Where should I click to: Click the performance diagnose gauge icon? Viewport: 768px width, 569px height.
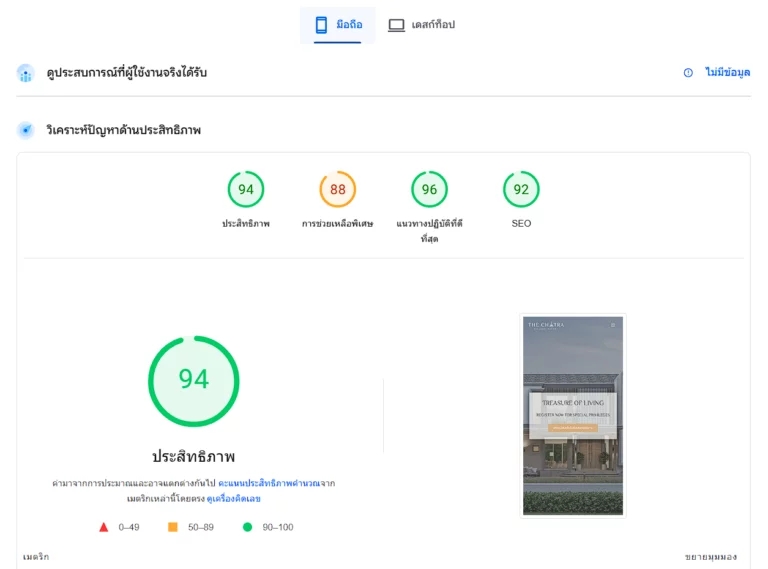[x=25, y=130]
